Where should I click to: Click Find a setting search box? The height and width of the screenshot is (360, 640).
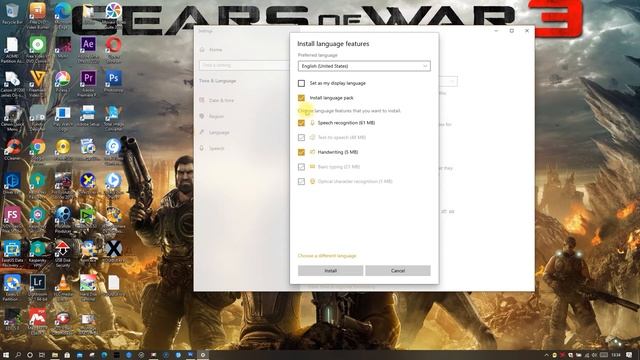(x=244, y=65)
